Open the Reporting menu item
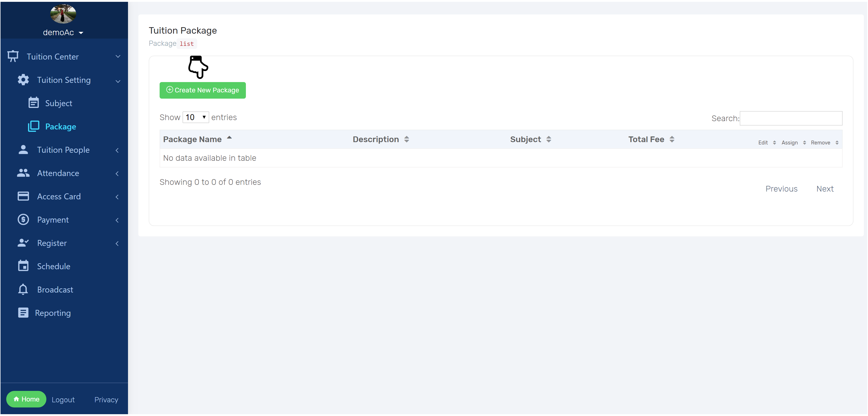 tap(53, 313)
